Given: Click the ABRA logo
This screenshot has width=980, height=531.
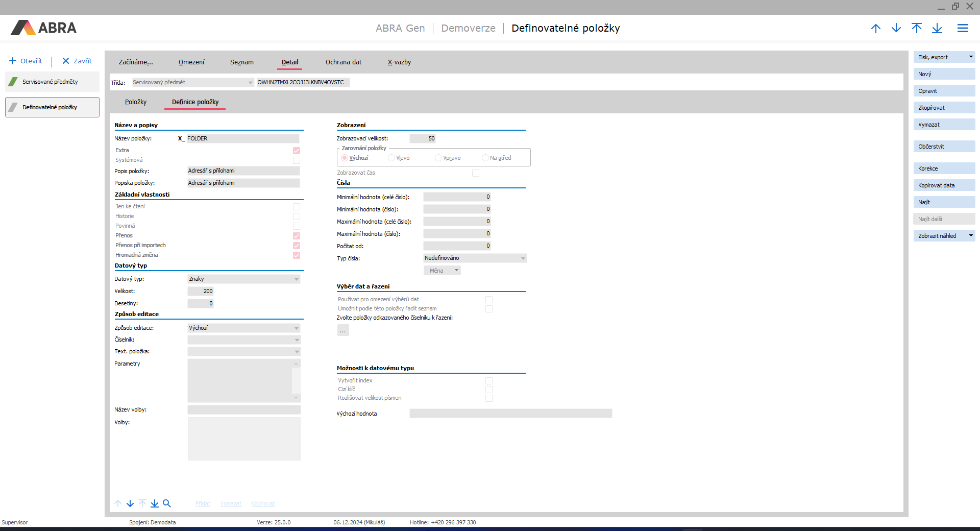Looking at the screenshot, I should pos(44,28).
